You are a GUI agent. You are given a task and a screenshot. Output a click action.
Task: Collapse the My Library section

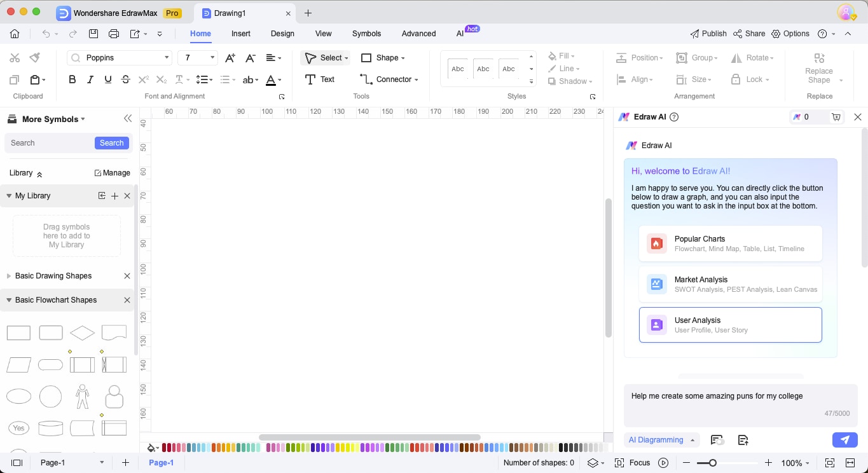pyautogui.click(x=9, y=196)
